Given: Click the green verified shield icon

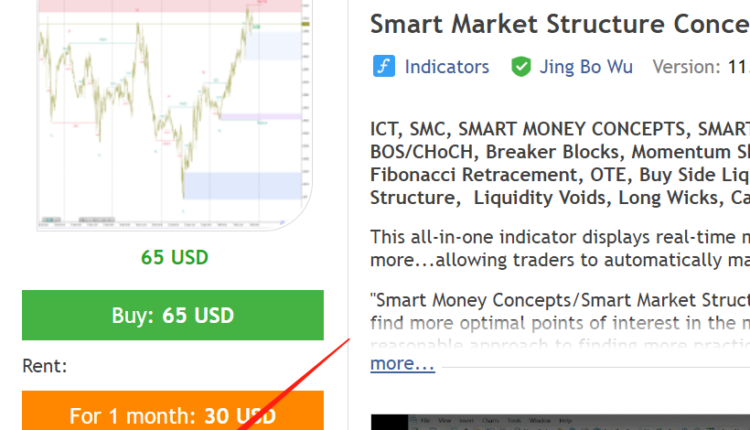Looking at the screenshot, I should tap(520, 67).
